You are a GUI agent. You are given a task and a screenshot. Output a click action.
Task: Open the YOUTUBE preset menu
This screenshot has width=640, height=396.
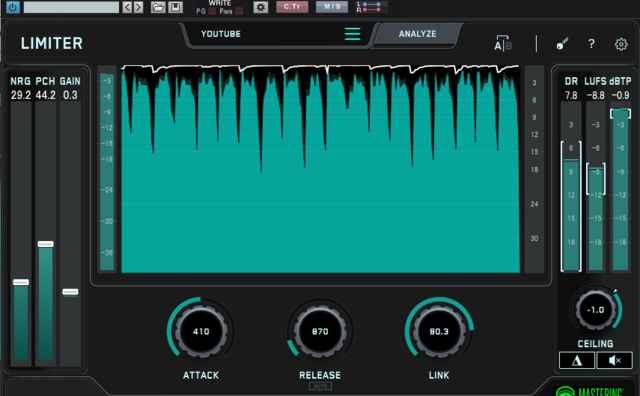221,34
